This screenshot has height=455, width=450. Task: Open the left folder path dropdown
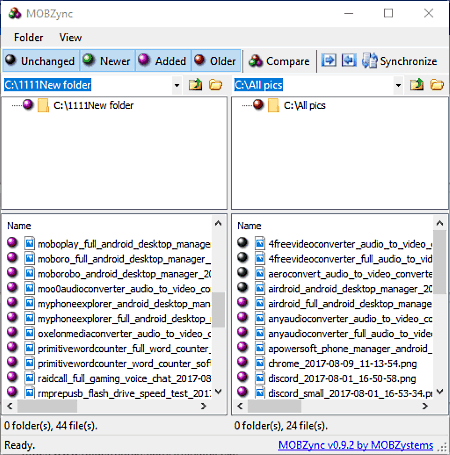click(x=177, y=85)
